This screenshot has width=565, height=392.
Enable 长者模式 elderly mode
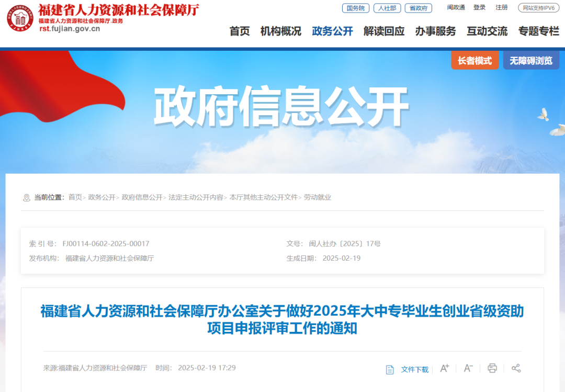click(x=474, y=60)
